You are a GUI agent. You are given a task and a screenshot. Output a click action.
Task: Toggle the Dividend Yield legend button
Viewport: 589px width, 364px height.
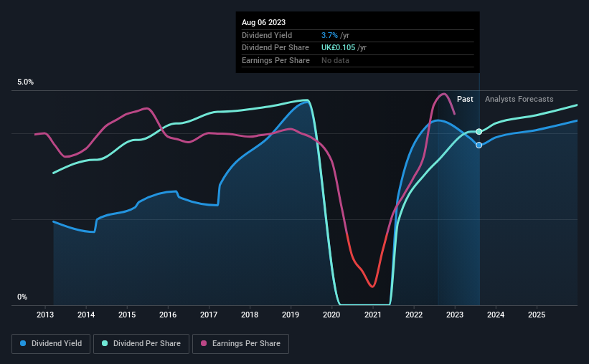(51, 344)
